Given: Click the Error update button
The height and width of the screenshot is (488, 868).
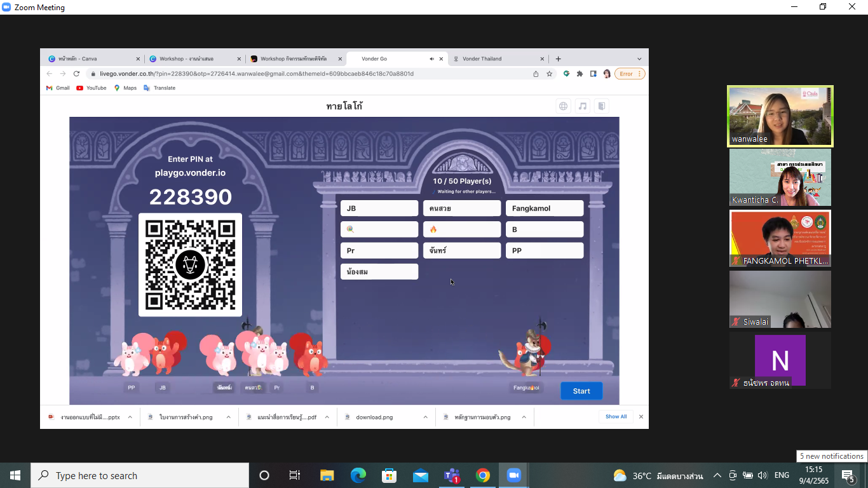Looking at the screenshot, I should 631,74.
